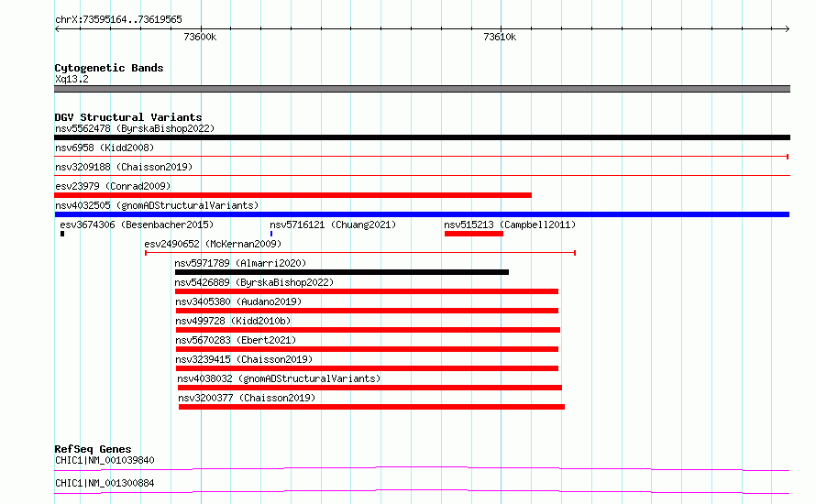Click the chrX:73595164..73619565 coordinate label
This screenshot has height=504, width=816.
pos(118,20)
